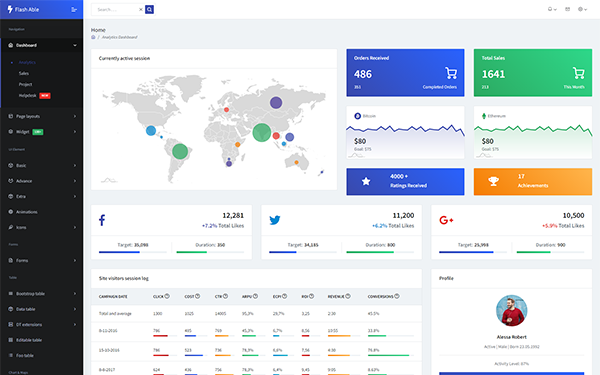Click the Extra sidebar icon
Screen dimensions: 600x375
[x=10, y=196]
